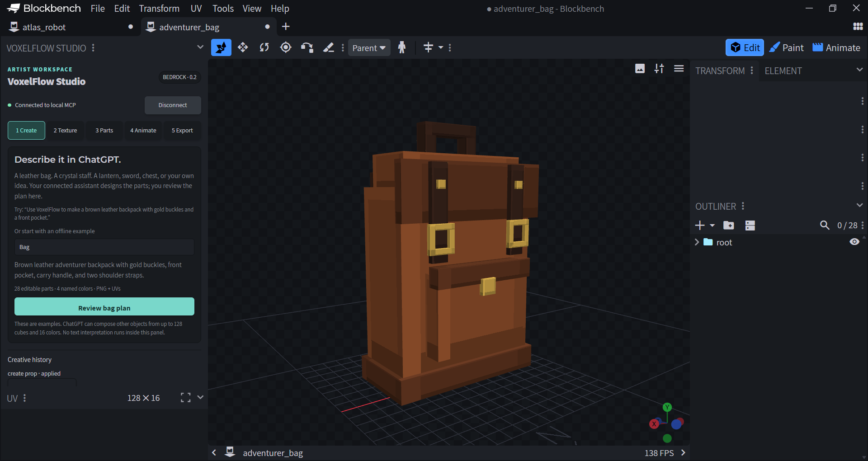
Task: Add a new cube in the outliner
Action: point(700,225)
